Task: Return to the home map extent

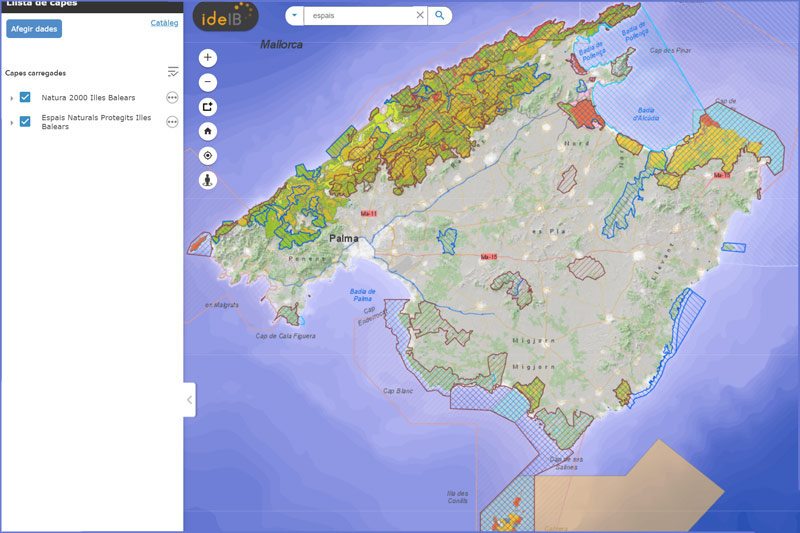Action: [208, 131]
